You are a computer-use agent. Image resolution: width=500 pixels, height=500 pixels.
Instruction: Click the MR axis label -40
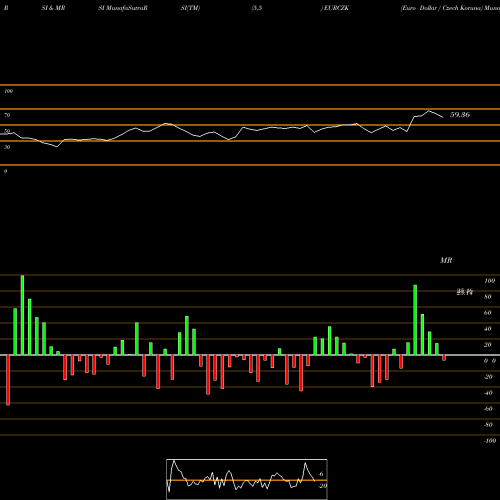point(488,393)
